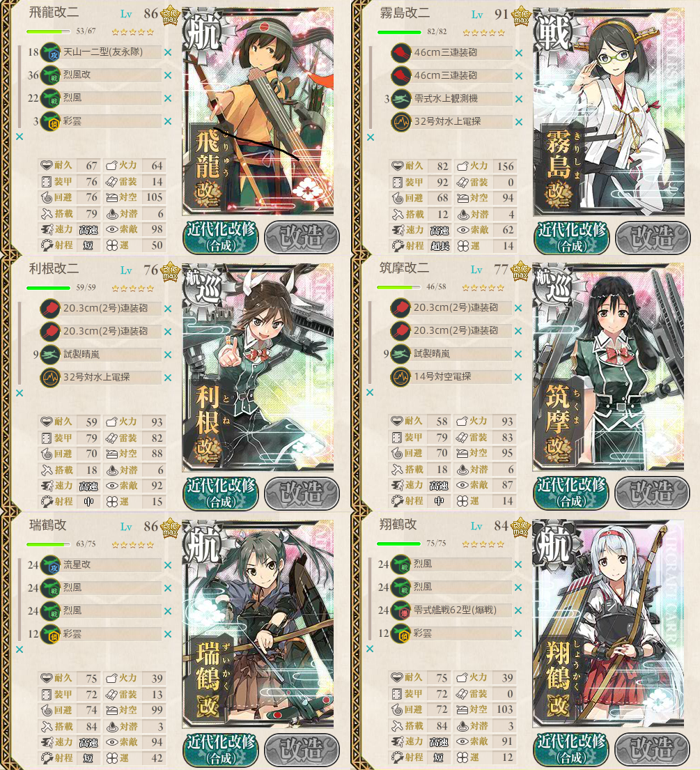Click the 零式艦戦62型(爆戦) icon on 翔鶴改
This screenshot has width=700, height=770.
(x=400, y=610)
